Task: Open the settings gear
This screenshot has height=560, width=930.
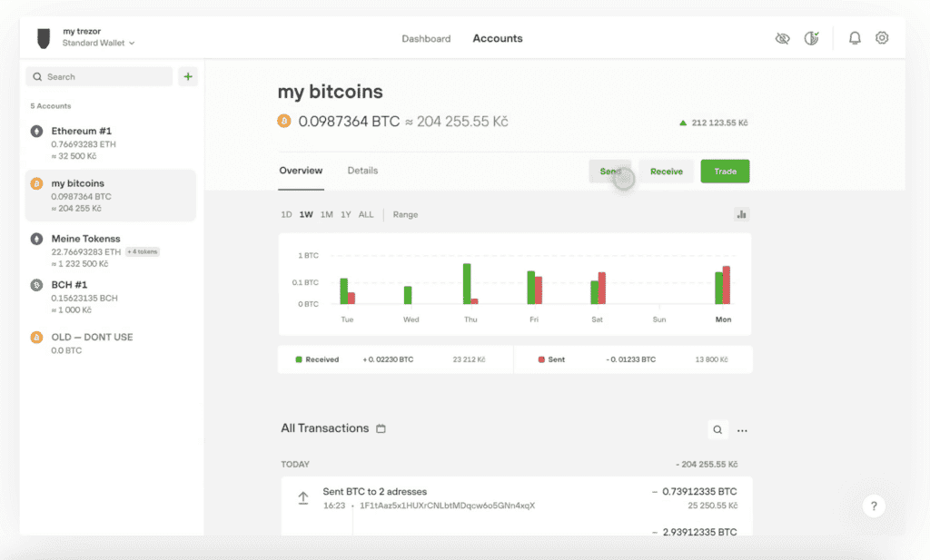Action: pos(881,38)
